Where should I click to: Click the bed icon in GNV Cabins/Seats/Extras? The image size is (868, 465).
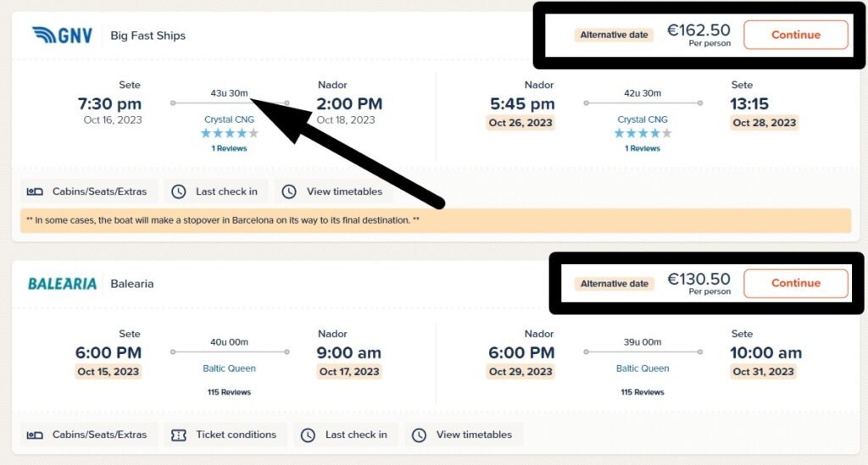click(x=35, y=192)
